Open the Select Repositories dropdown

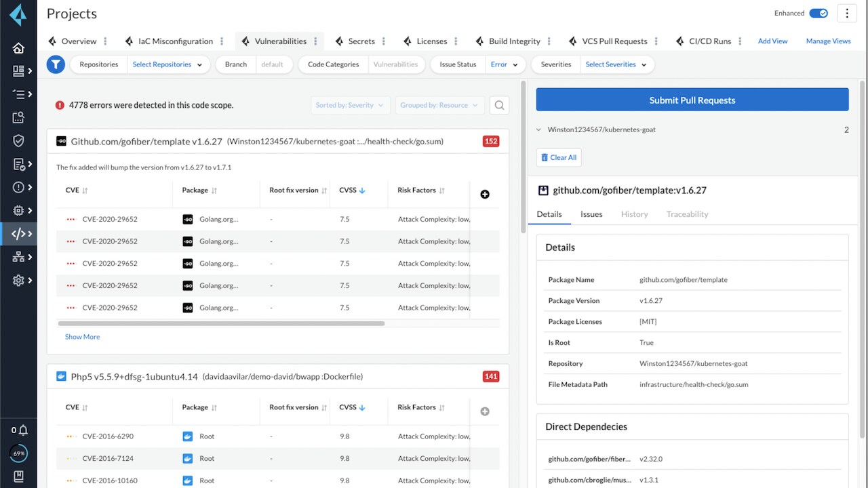pyautogui.click(x=167, y=64)
